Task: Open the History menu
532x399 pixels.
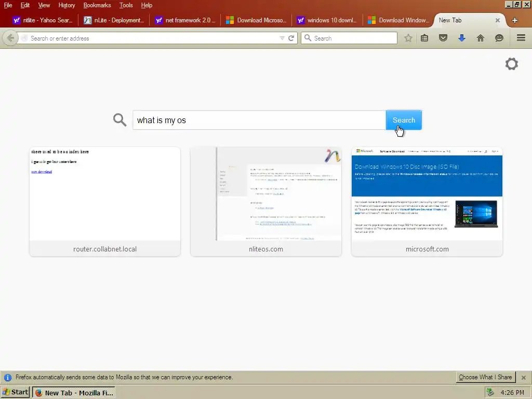Action: 66,5
